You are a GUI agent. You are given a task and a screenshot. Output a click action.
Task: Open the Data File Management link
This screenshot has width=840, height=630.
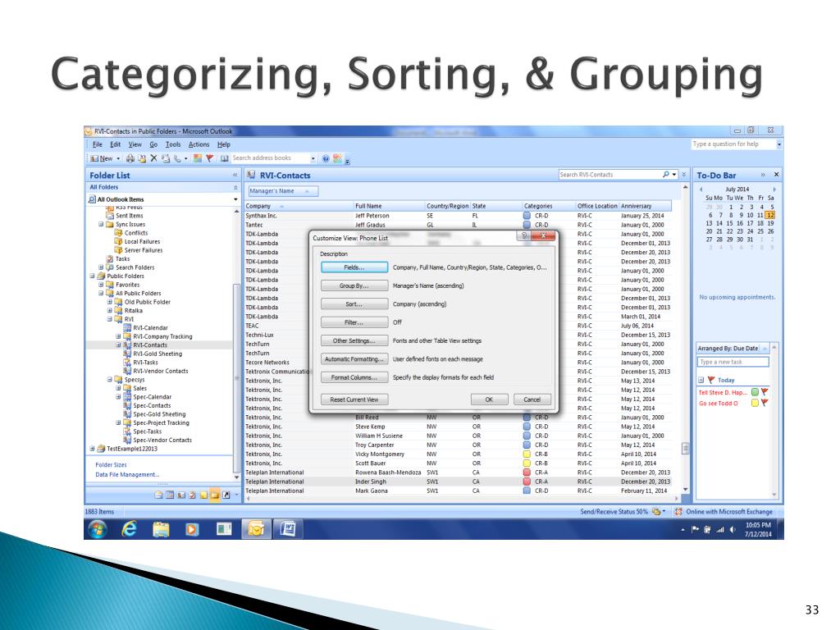coord(127,475)
